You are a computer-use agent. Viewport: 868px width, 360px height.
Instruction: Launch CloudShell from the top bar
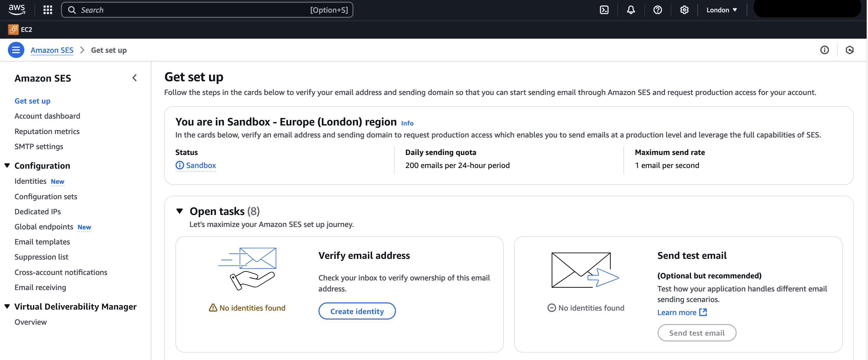(x=604, y=10)
